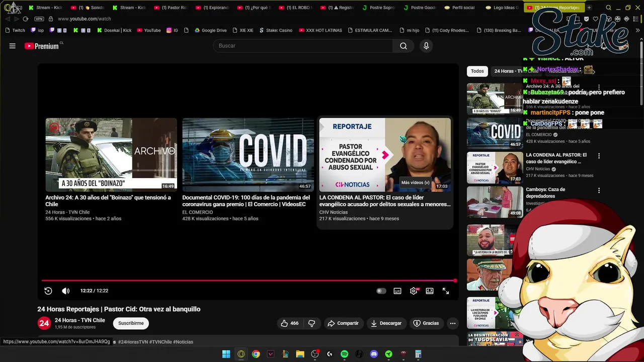Open the ESTIMULAR CAM... bookmark
This screenshot has width=644, height=362.
(370, 30)
